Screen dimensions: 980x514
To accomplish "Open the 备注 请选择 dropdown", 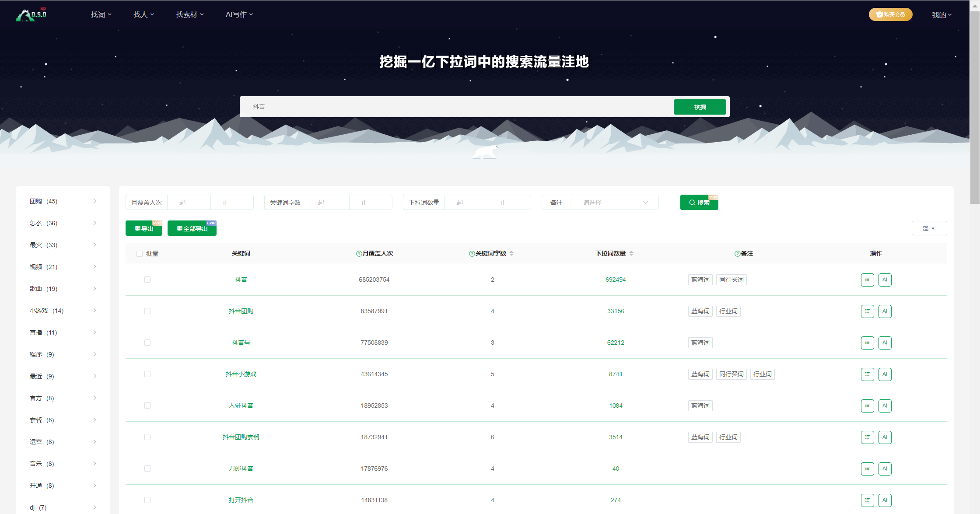I will [x=615, y=203].
